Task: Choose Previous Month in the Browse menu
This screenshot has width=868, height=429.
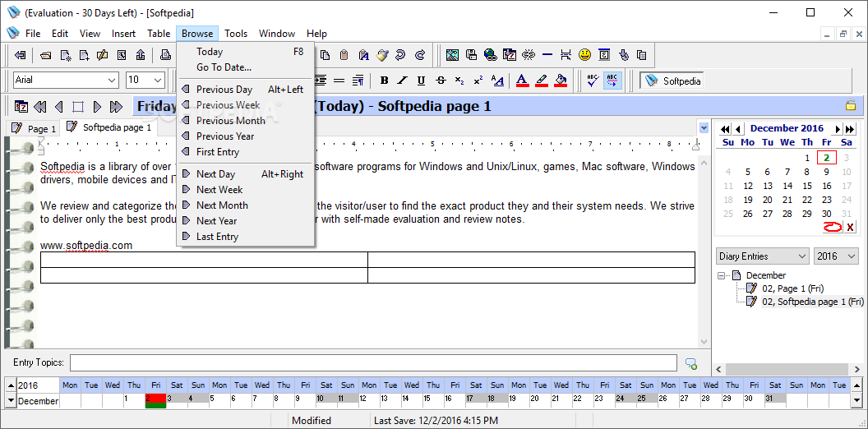Action: click(x=246, y=121)
